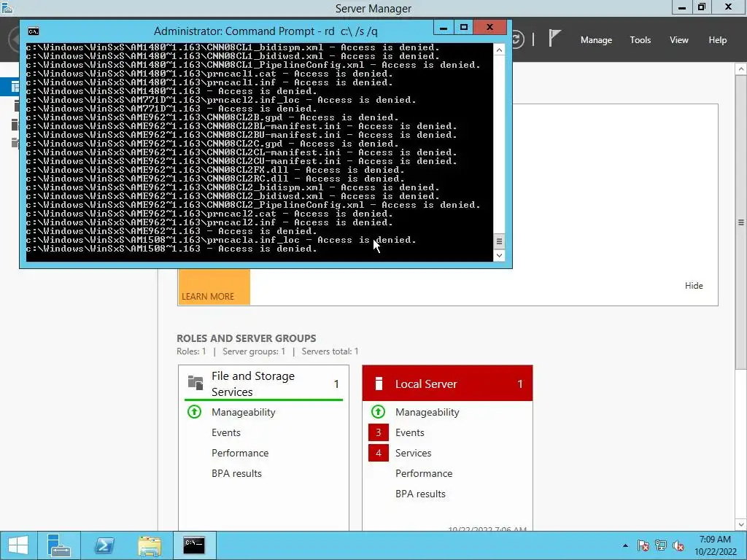Click the Local Server tile icon
Screen dimensions: 747x560
click(x=379, y=384)
